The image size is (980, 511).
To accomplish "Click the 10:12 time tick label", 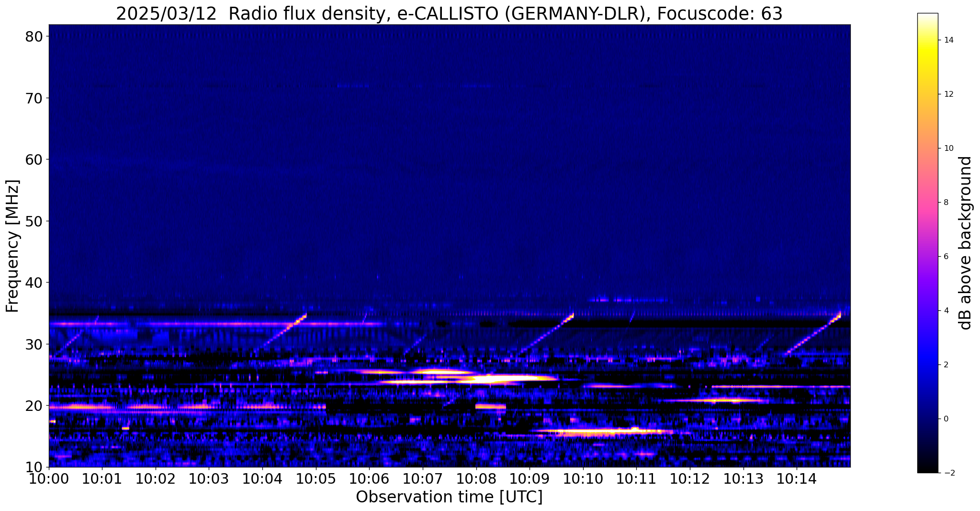I will click(x=690, y=478).
